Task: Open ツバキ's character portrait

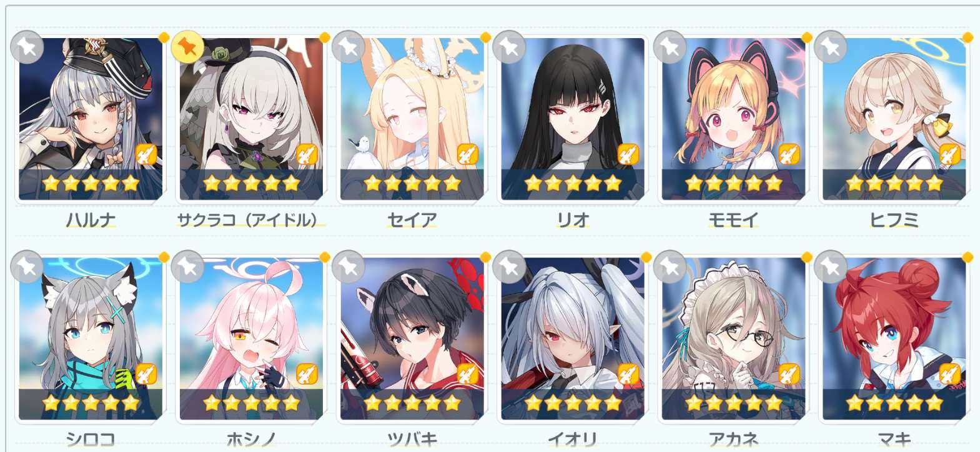Action: pos(412,339)
